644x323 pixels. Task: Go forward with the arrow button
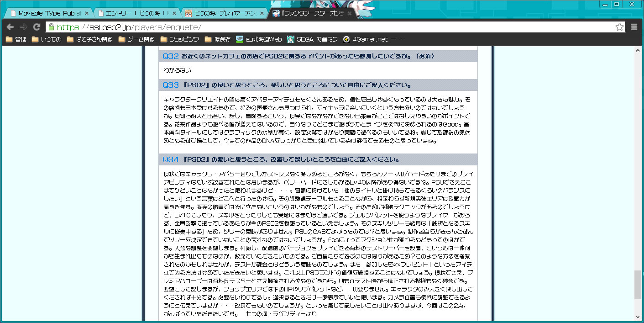[x=23, y=27]
